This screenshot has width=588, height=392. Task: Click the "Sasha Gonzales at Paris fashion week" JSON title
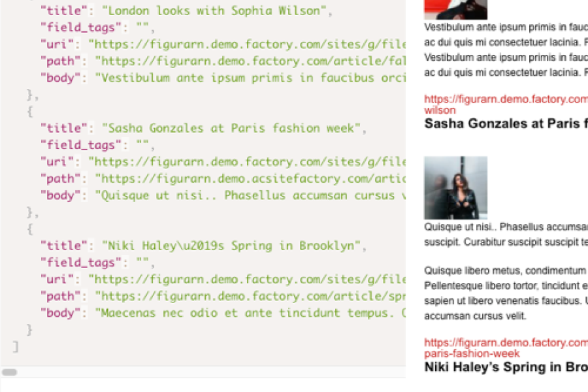[231, 128]
